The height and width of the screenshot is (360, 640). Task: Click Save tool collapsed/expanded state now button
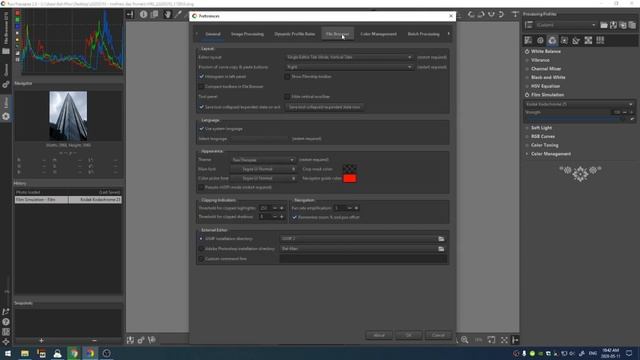(x=324, y=107)
